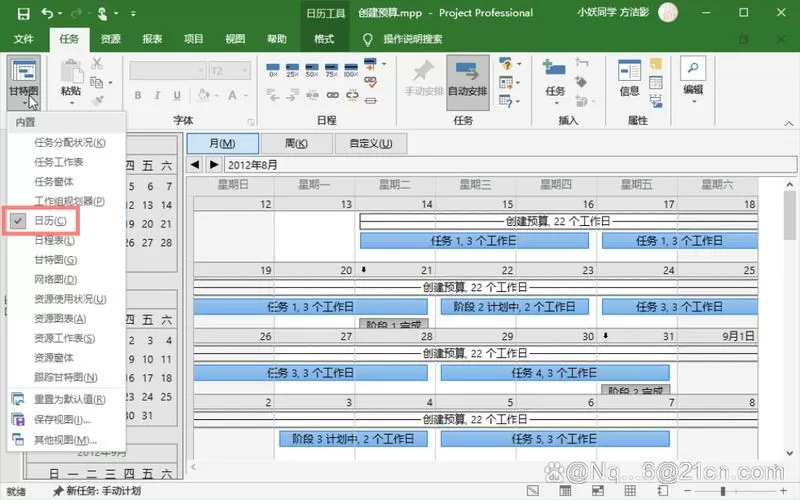Click the Split Task icon
Viewport: 800px width, 500px height.
point(312,95)
